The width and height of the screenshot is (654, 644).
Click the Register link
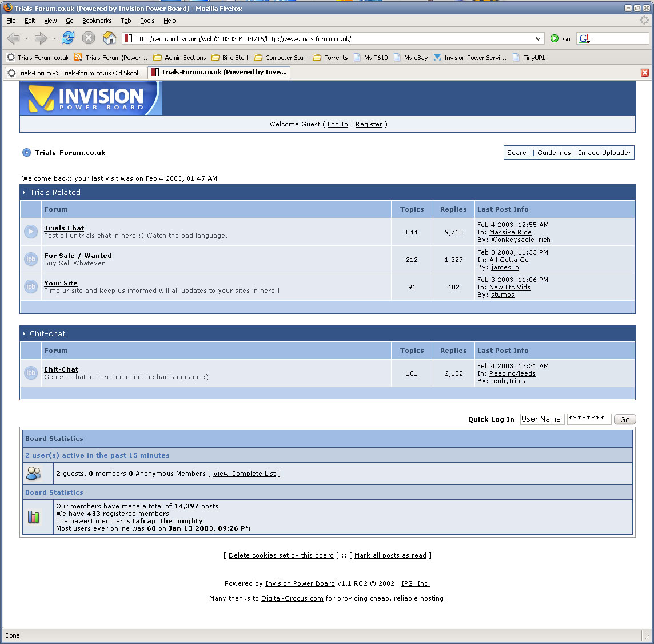pos(369,124)
